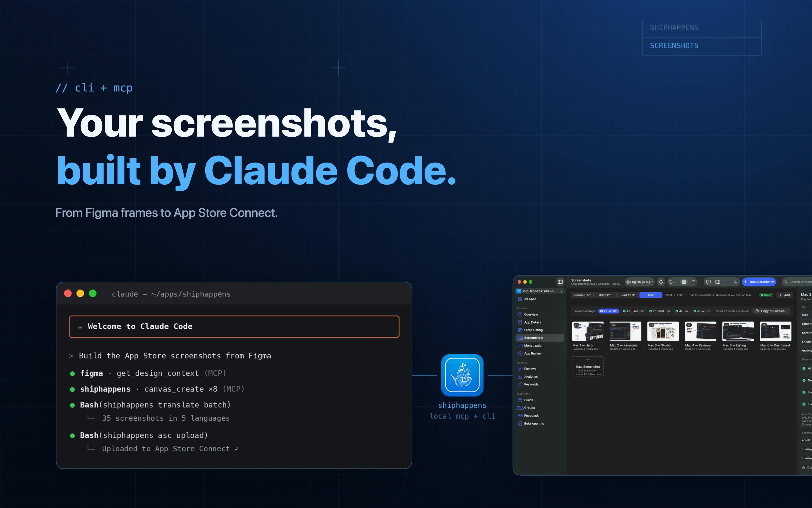The width and height of the screenshot is (812, 508).
Task: Open Groups in the sidebar
Action: click(540, 408)
